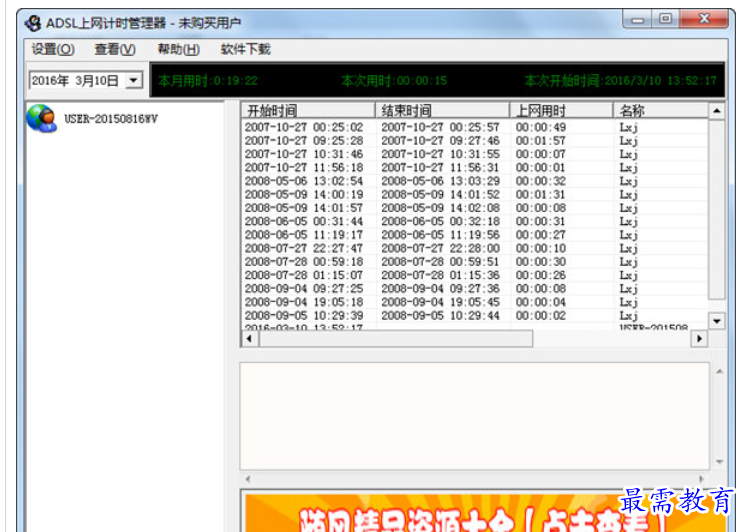Click duration cell 00:00:02
The image size is (742, 532).
[541, 316]
